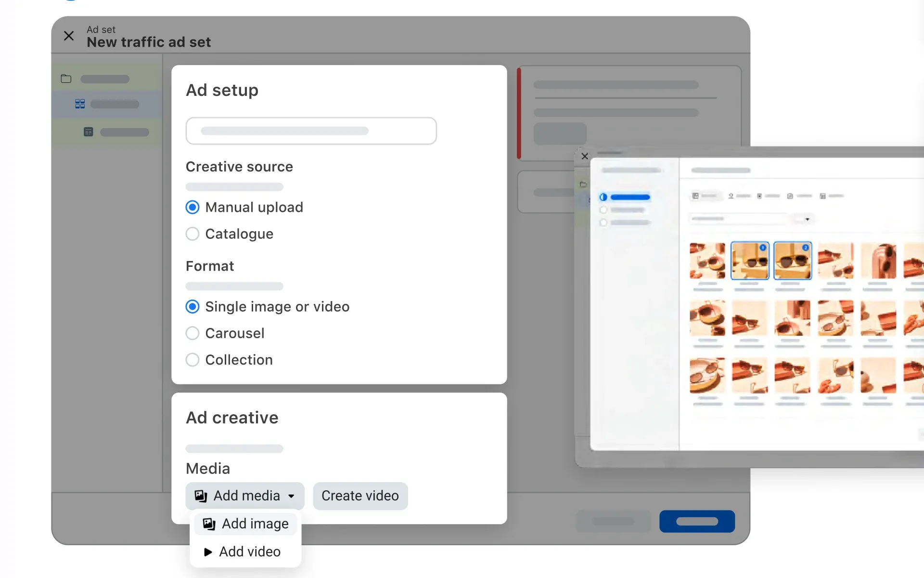924x578 pixels.
Task: Click the list/table icon below grid icon
Action: click(89, 132)
